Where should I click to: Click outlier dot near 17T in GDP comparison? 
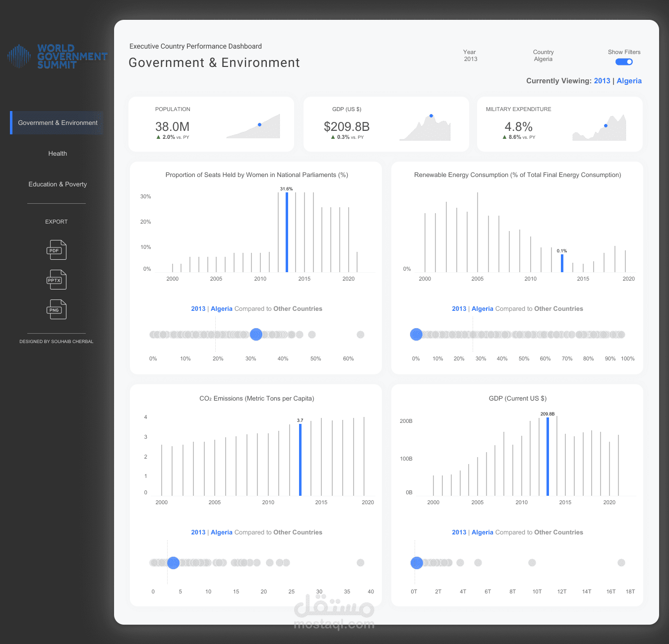point(621,563)
